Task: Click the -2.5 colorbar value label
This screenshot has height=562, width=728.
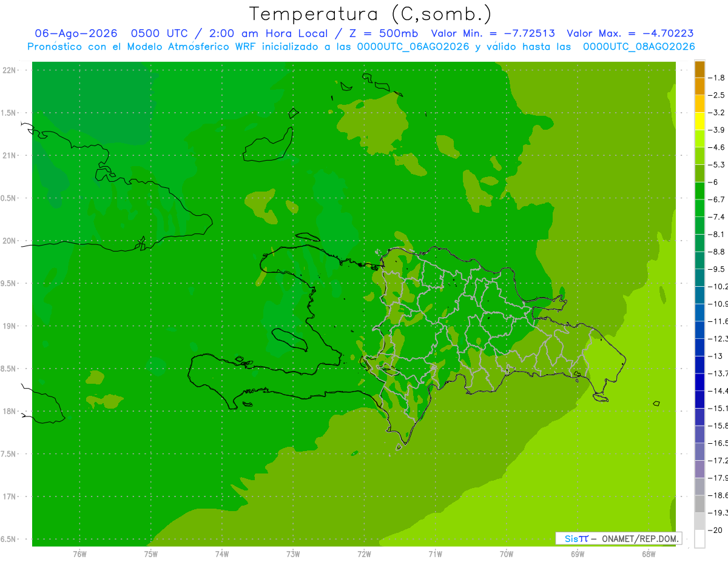Action: (x=716, y=95)
